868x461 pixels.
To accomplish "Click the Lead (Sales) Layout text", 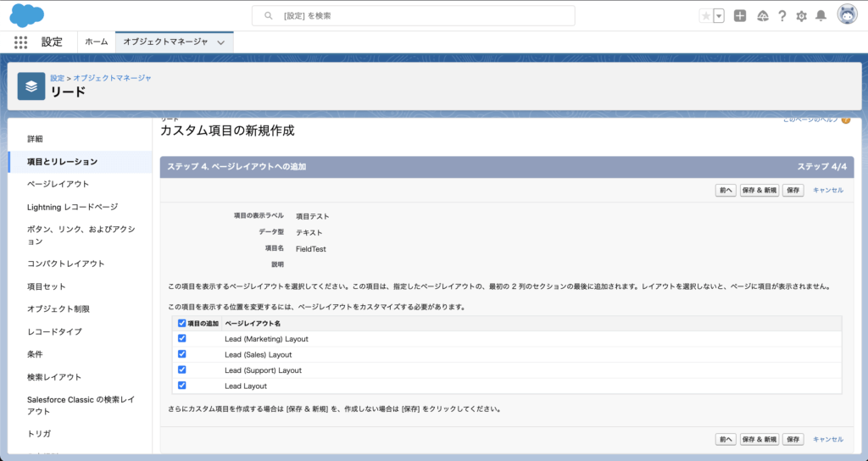I will pos(258,355).
